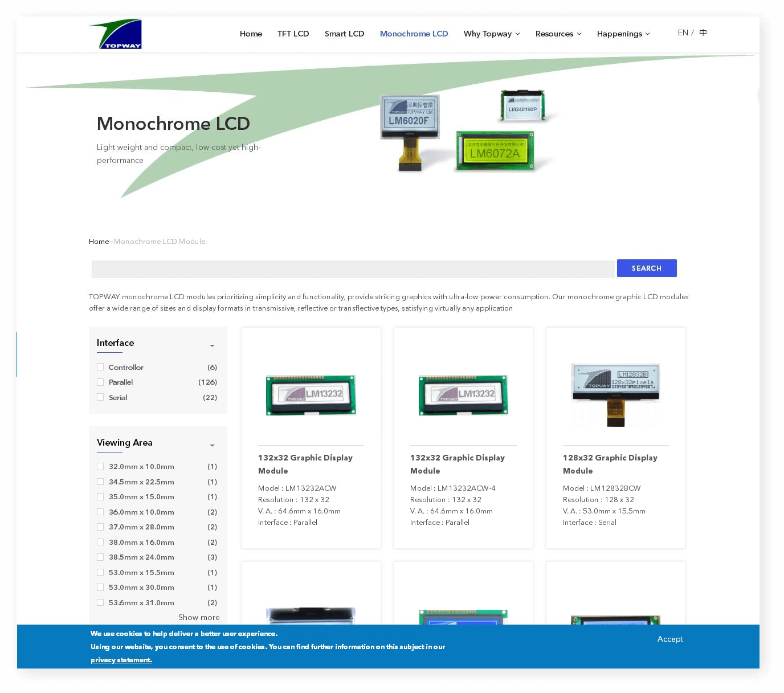Check the 34.5mm x 22.5mm filter
Image resolution: width=784 pixels, height=693 pixels.
pos(100,482)
